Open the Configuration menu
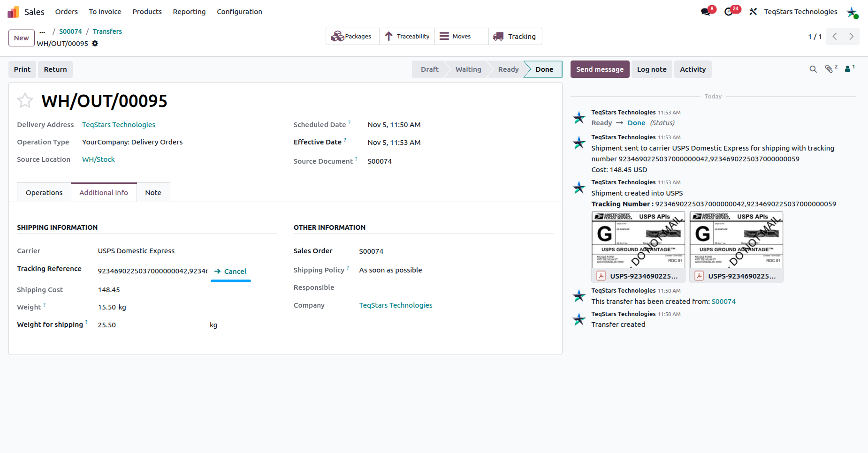The height and width of the screenshot is (453, 868). pos(239,12)
